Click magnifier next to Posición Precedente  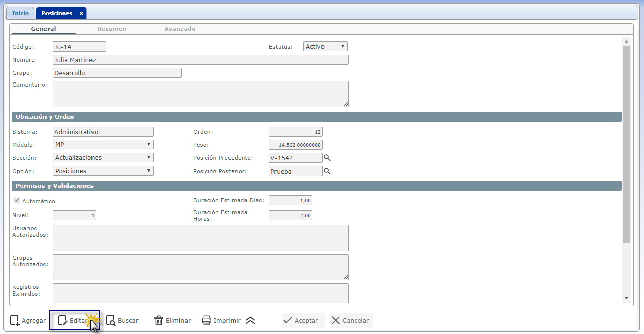point(327,158)
